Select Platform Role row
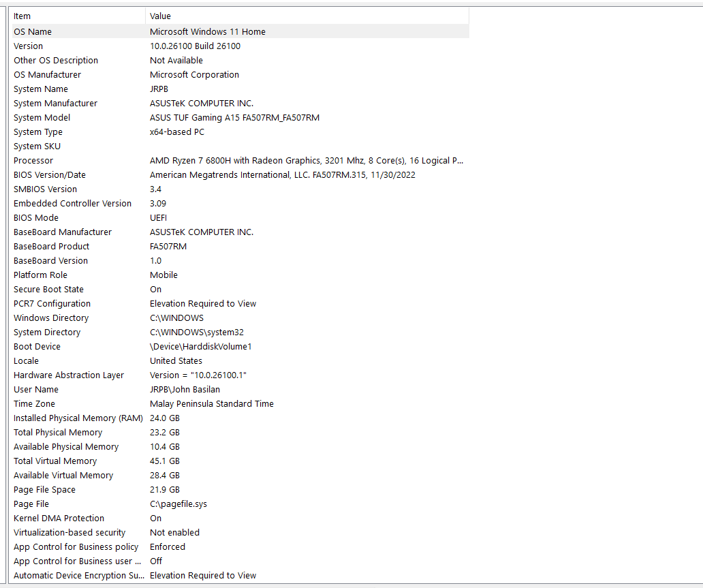This screenshot has width=703, height=588. (239, 275)
